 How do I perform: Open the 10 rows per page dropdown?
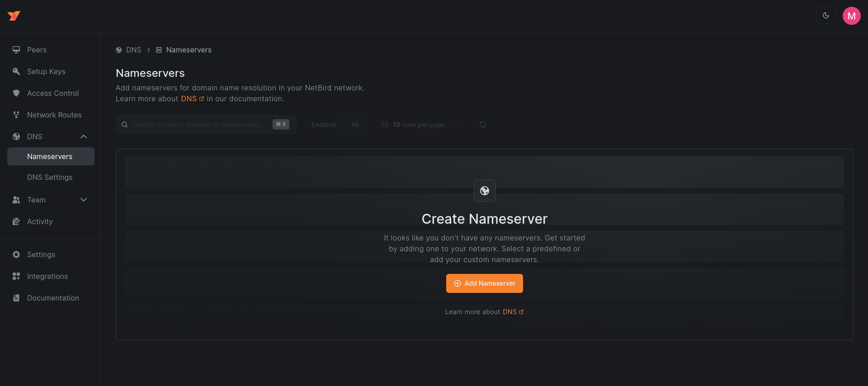419,125
